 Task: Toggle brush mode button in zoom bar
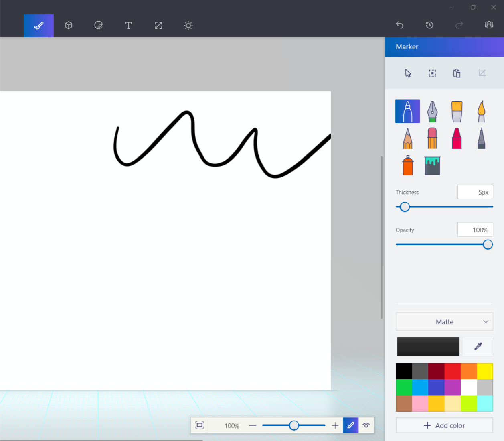[350, 425]
